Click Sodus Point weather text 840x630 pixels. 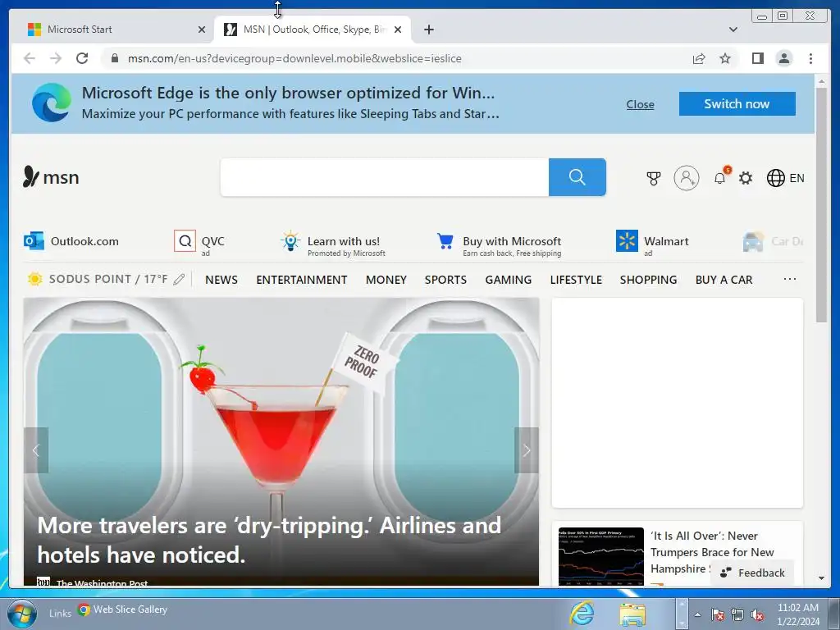(108, 279)
